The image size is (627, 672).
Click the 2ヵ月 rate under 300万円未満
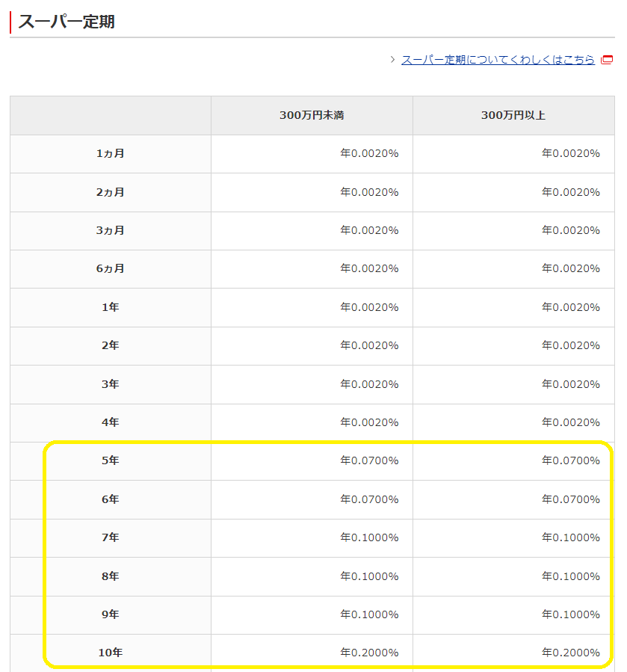tap(369, 192)
